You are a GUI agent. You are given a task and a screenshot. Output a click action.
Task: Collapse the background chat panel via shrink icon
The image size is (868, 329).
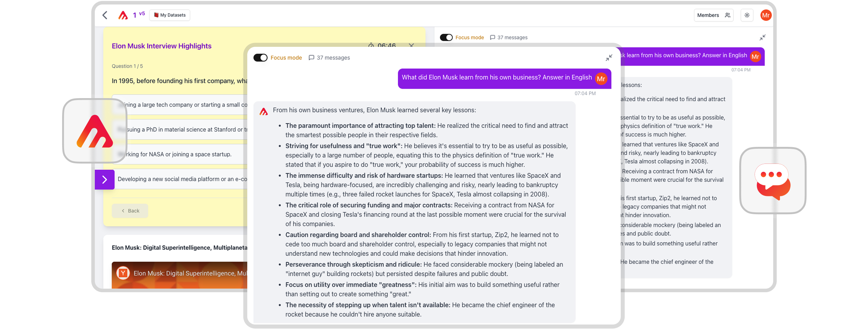(762, 38)
